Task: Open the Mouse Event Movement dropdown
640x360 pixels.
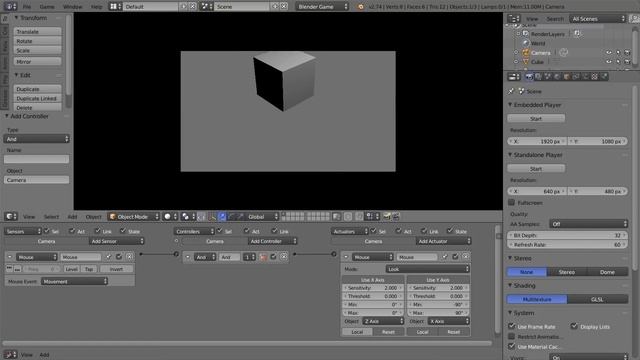Action: pos(74,281)
